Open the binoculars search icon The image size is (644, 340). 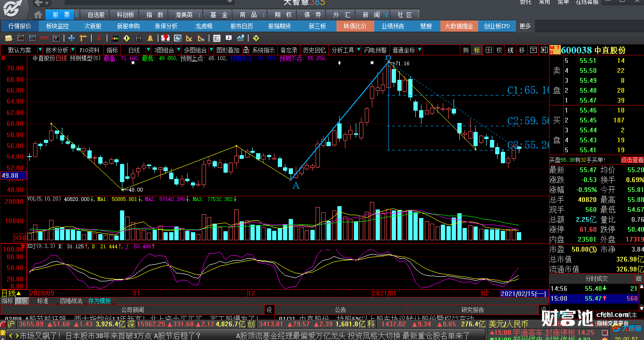[x=138, y=38]
